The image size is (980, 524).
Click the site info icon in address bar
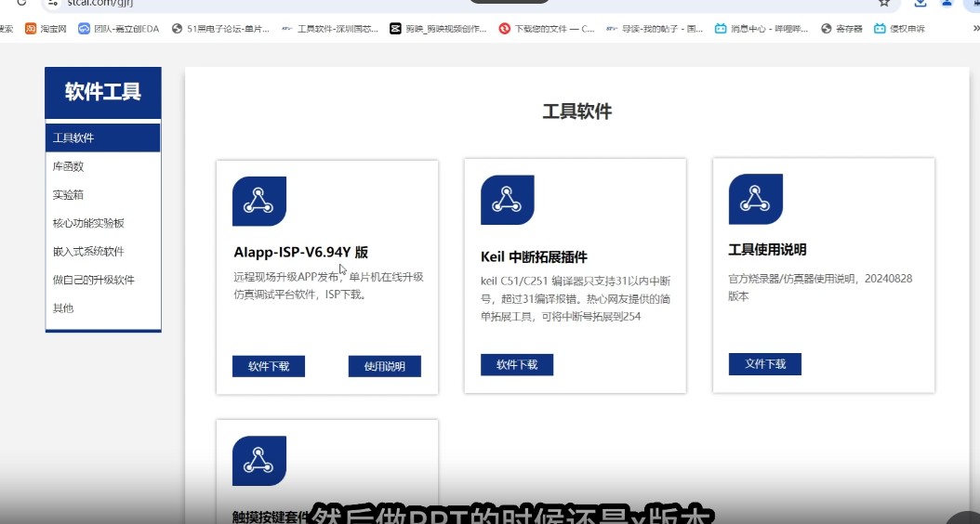click(x=53, y=3)
